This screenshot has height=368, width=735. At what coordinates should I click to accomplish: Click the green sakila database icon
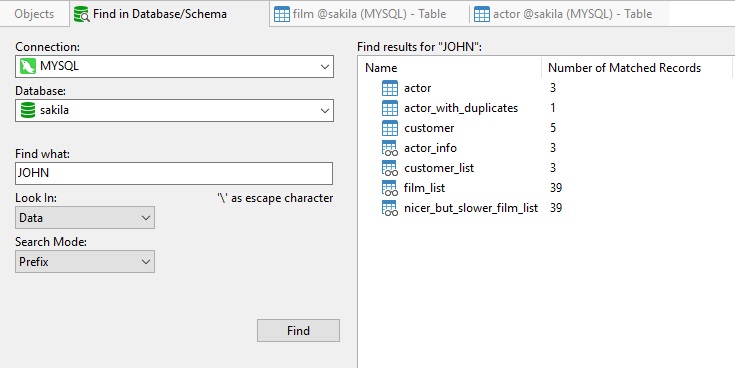pos(28,110)
